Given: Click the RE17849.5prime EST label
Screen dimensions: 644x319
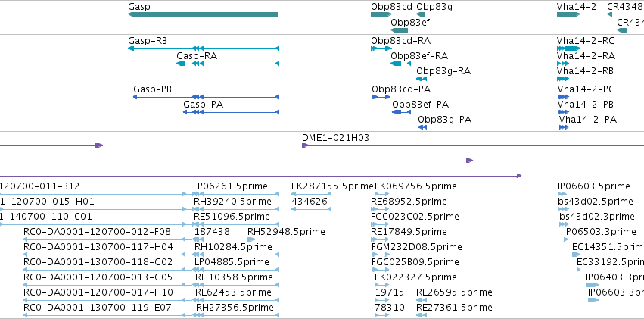Looking at the screenshot, I should coord(409,232).
